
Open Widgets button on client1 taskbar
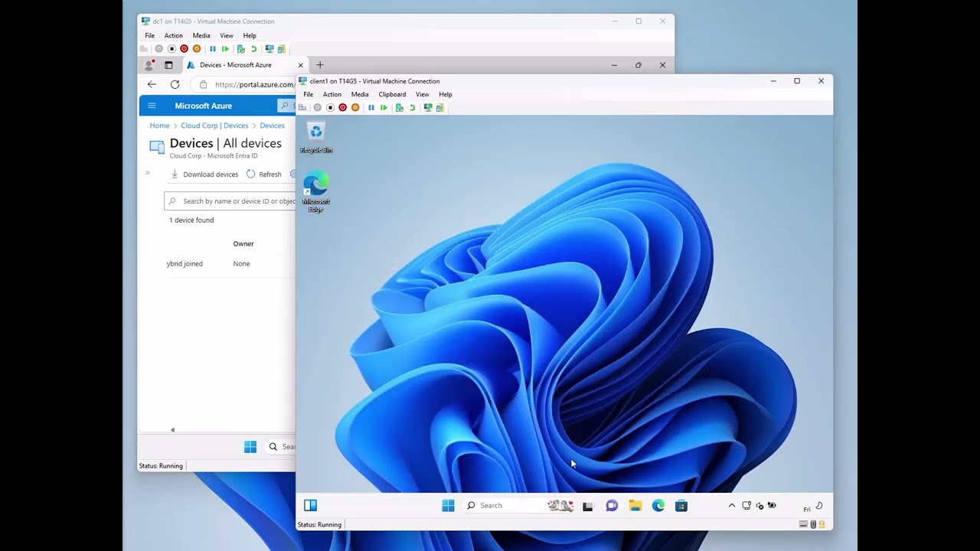click(x=310, y=505)
